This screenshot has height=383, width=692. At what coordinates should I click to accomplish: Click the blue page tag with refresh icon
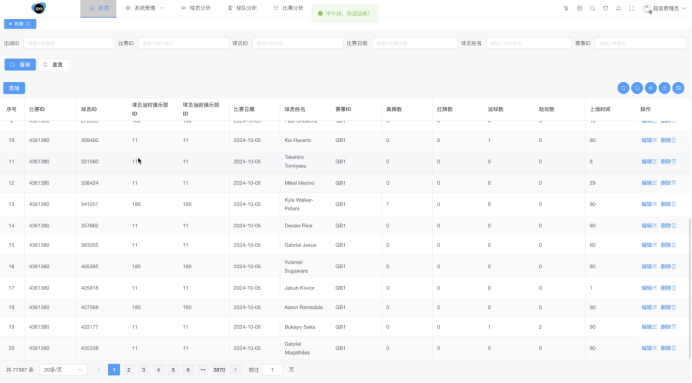point(20,24)
